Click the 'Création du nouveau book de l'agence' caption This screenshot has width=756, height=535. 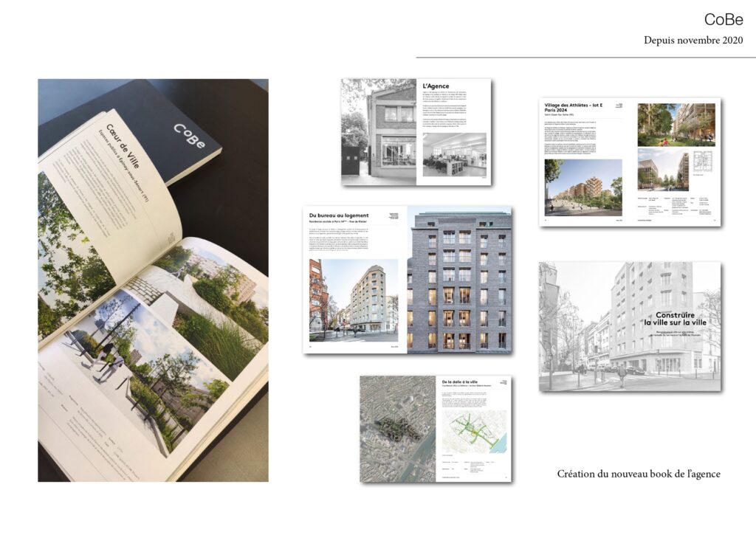pyautogui.click(x=638, y=474)
